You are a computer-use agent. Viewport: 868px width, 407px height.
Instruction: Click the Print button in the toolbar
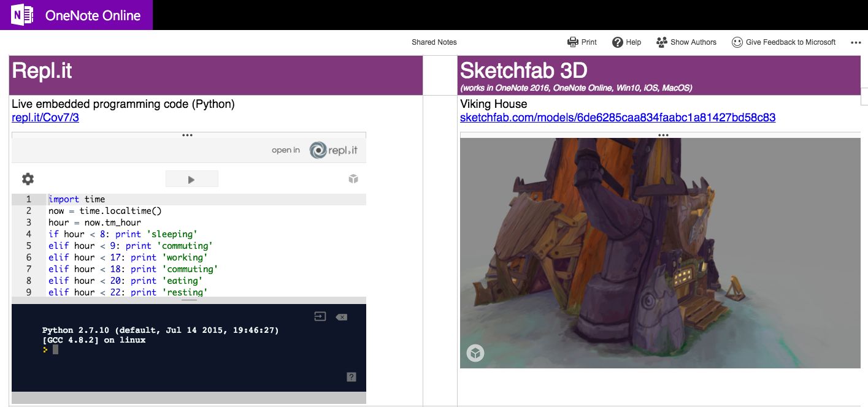[x=582, y=42]
